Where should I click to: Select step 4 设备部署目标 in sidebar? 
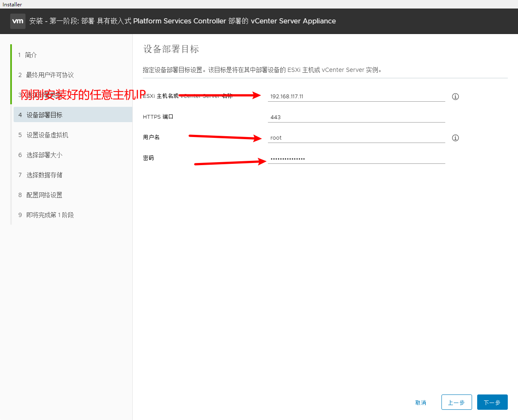(44, 115)
